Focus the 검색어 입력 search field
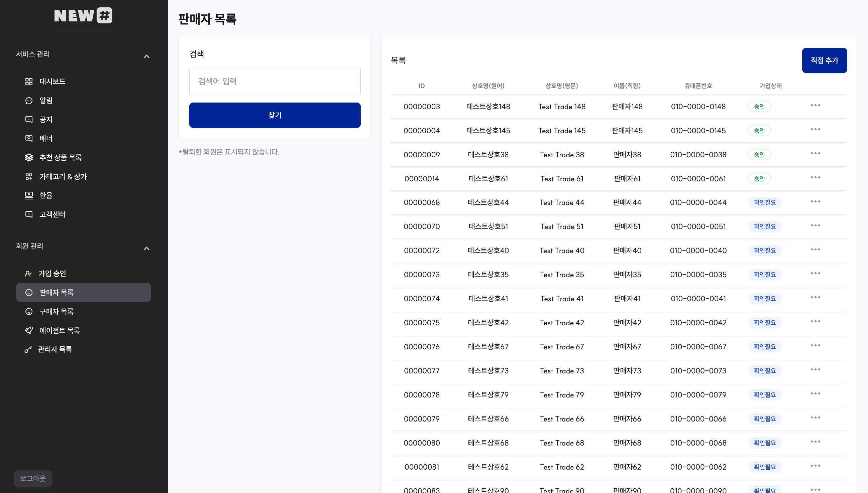Screen dimensions: 868x493 click(x=275, y=81)
